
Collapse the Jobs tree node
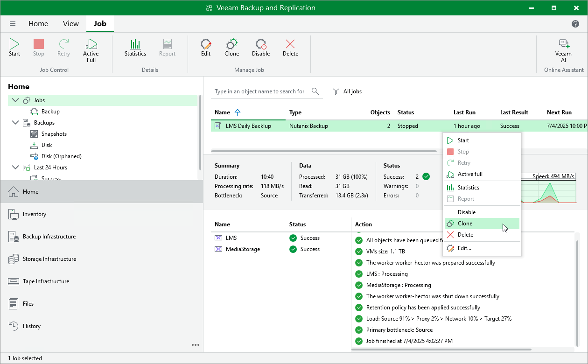[15, 100]
